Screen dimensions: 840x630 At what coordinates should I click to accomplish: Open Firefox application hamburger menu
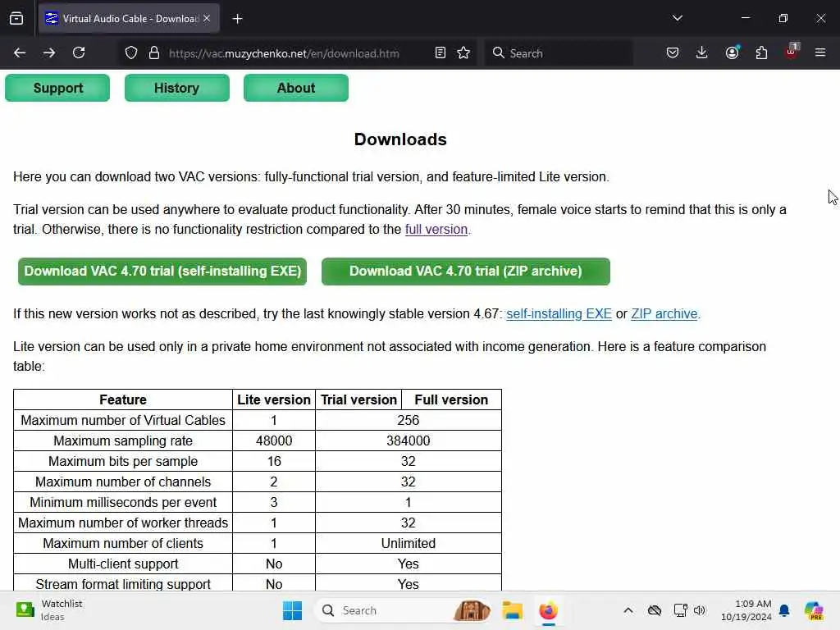click(x=820, y=52)
